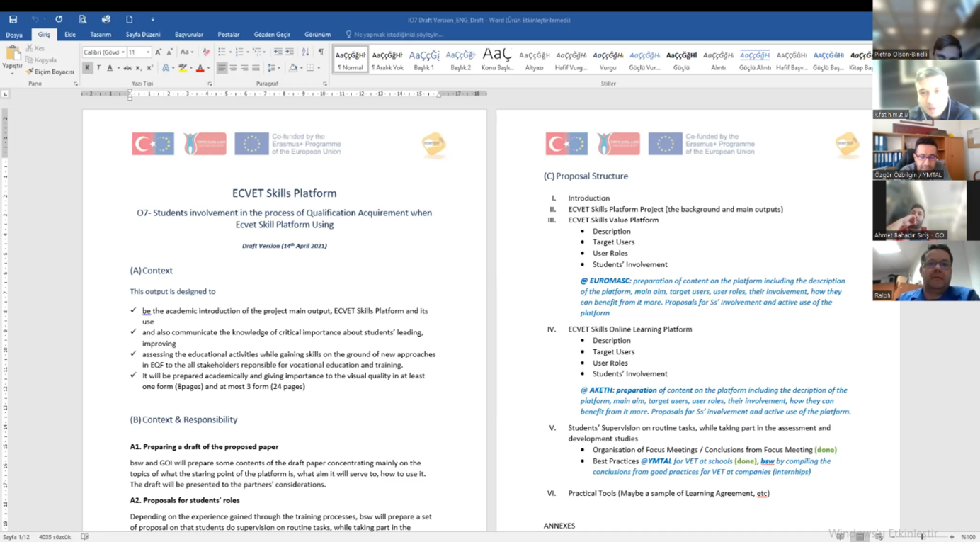Click the 'Ne yapmak istediğinizi söyleyin' search box
The height and width of the screenshot is (542, 980).
(x=398, y=35)
